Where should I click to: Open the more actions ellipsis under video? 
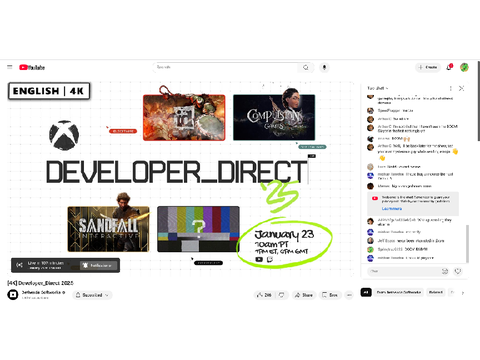point(349,295)
